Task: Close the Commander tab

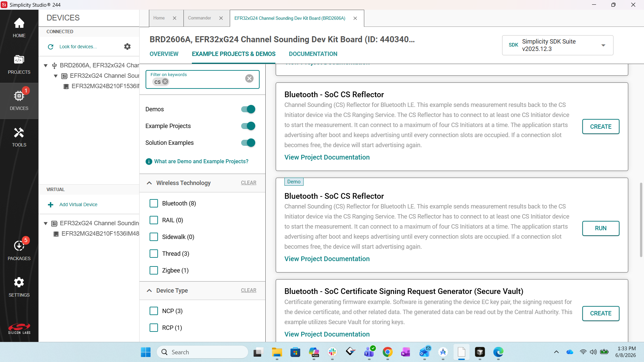Action: point(221,18)
